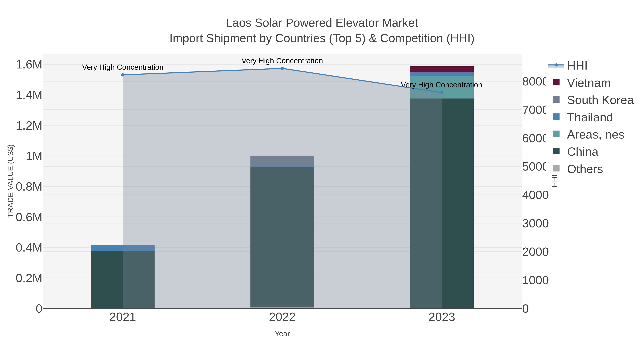Click the chart title Laos Solar Powered Elevator Market
644x362 pixels.
(x=322, y=23)
